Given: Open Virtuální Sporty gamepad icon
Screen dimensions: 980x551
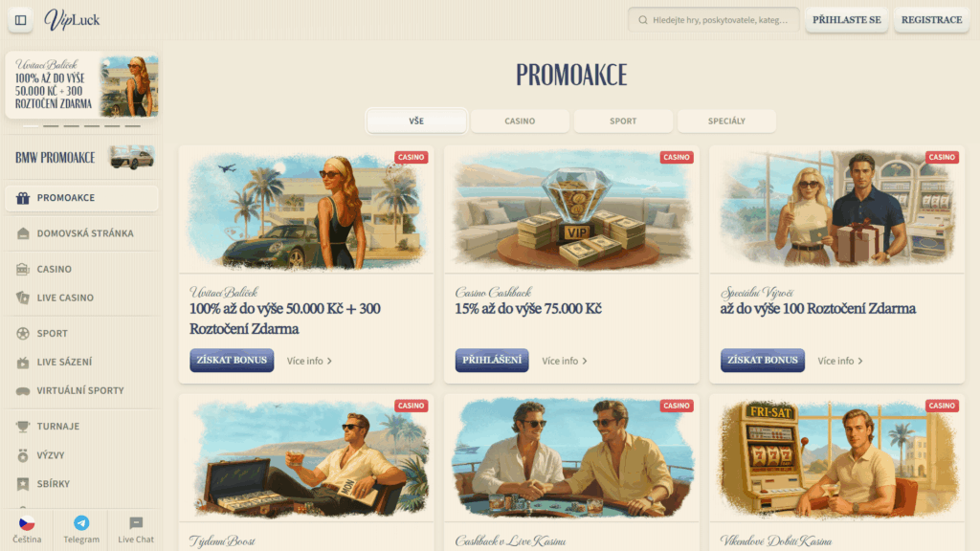Looking at the screenshot, I should click(x=23, y=391).
